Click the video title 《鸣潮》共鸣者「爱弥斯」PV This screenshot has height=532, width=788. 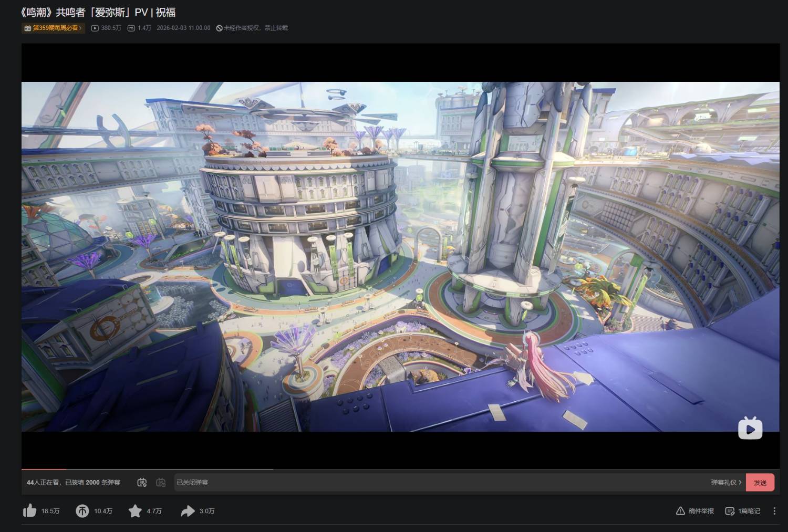pyautogui.click(x=98, y=12)
